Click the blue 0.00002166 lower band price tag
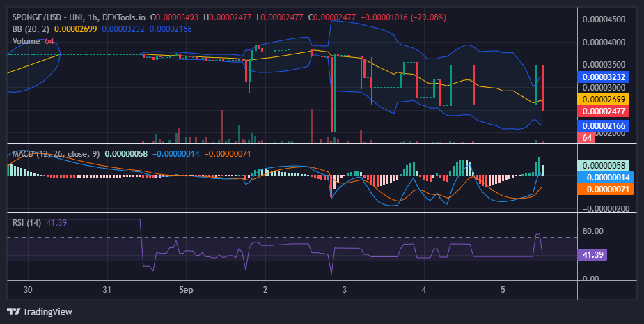The image size is (644, 324). coord(604,126)
